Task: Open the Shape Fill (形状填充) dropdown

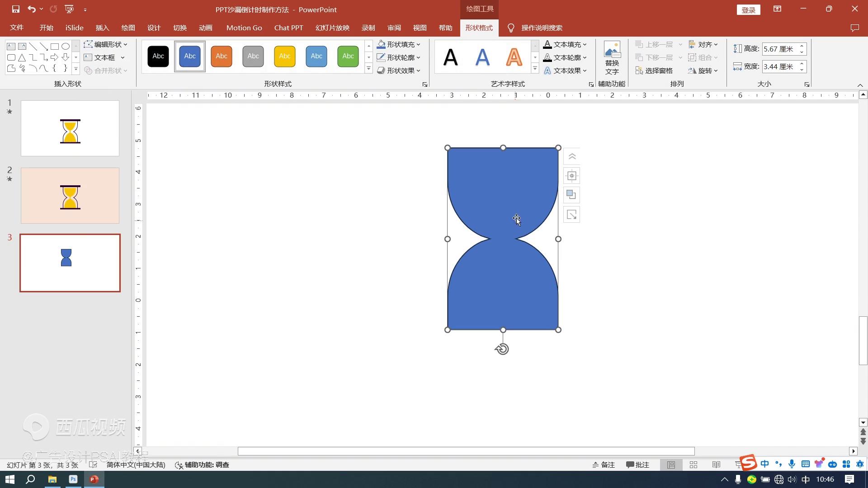Action: click(399, 44)
